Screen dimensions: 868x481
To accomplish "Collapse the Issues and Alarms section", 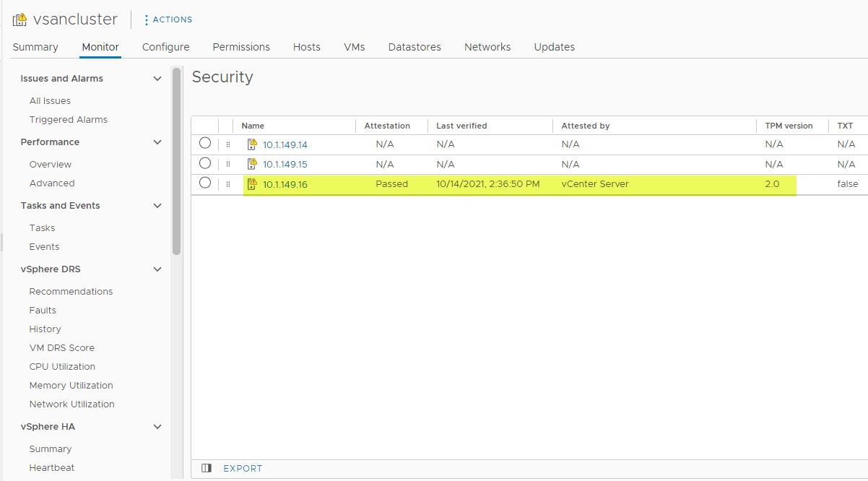I will click(x=157, y=79).
